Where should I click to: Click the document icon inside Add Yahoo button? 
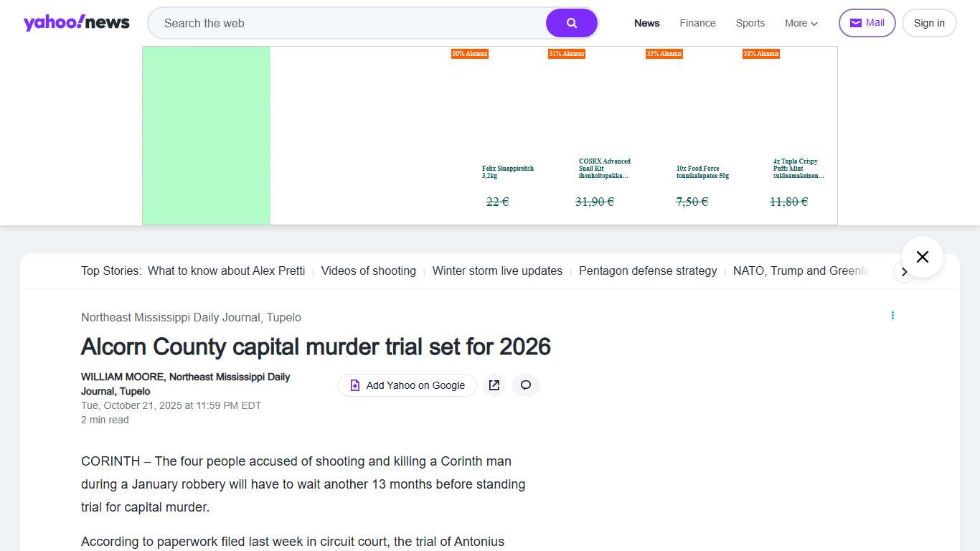[354, 385]
